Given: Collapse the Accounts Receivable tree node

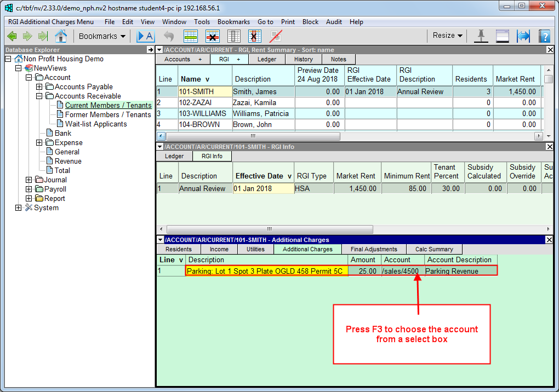Looking at the screenshot, I should (x=39, y=96).
